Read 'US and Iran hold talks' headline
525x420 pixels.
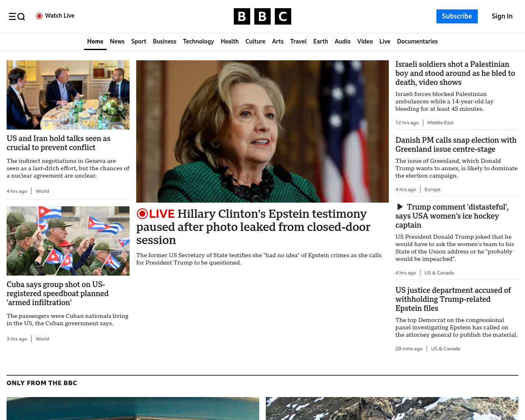pyautogui.click(x=59, y=143)
